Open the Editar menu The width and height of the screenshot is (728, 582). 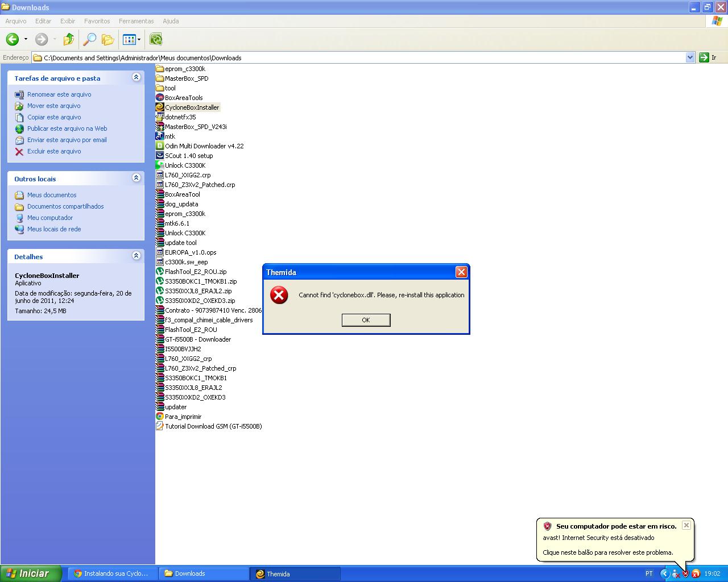coord(43,21)
